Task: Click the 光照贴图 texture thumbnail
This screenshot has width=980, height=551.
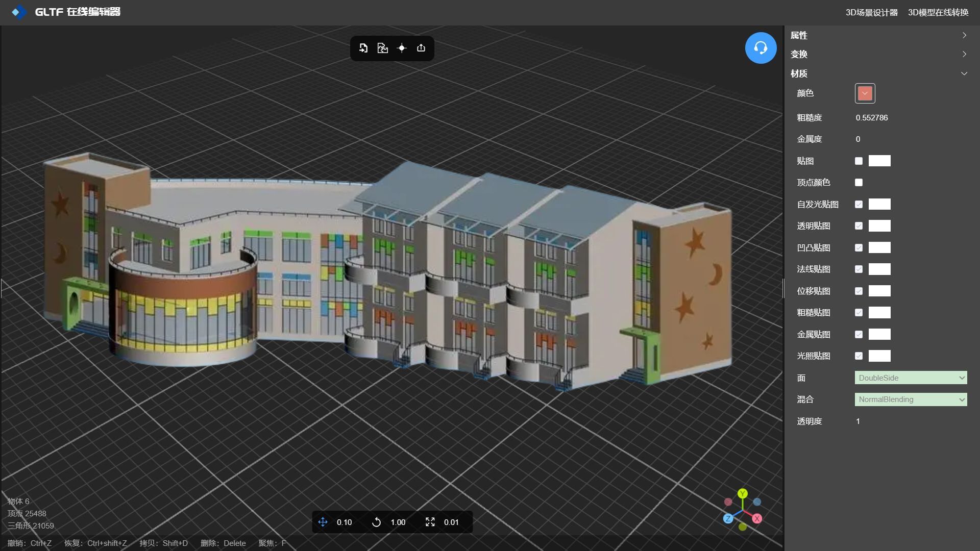Action: (879, 356)
